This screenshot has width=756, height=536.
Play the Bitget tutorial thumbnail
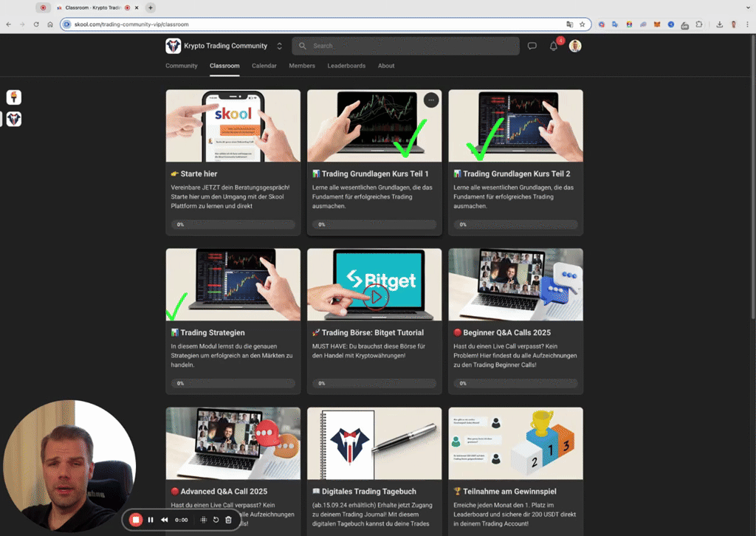(374, 284)
